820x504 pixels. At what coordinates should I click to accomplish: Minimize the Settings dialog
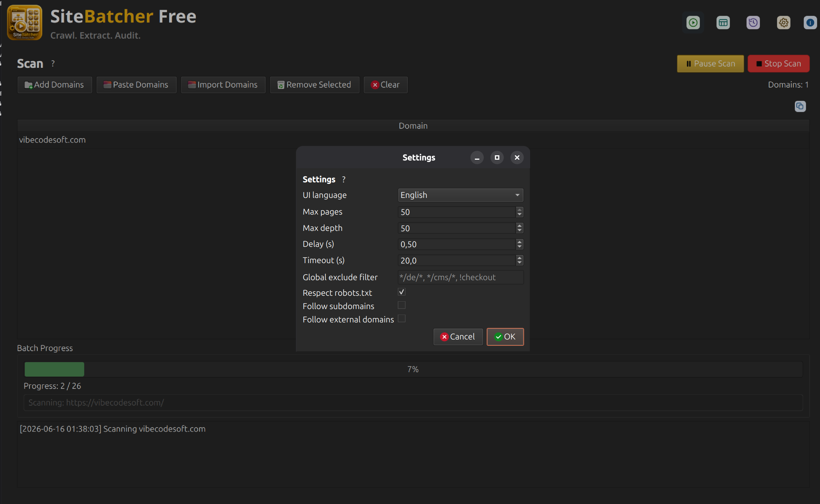coord(477,157)
